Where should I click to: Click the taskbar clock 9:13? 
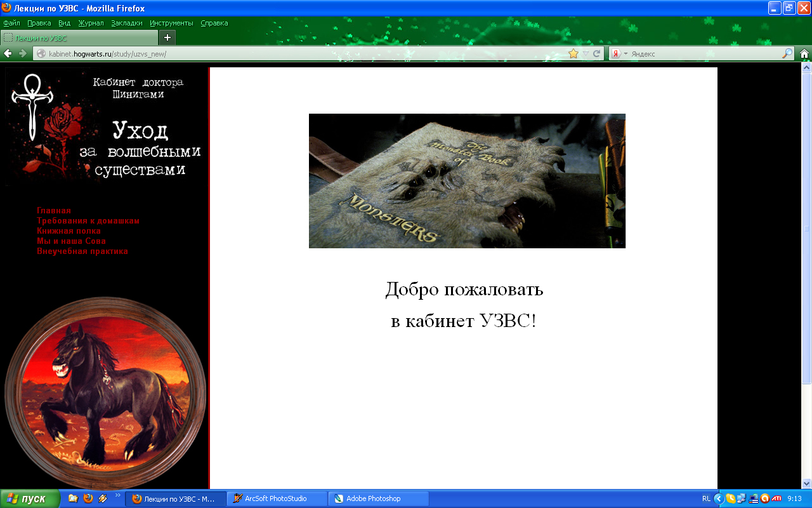(x=794, y=498)
